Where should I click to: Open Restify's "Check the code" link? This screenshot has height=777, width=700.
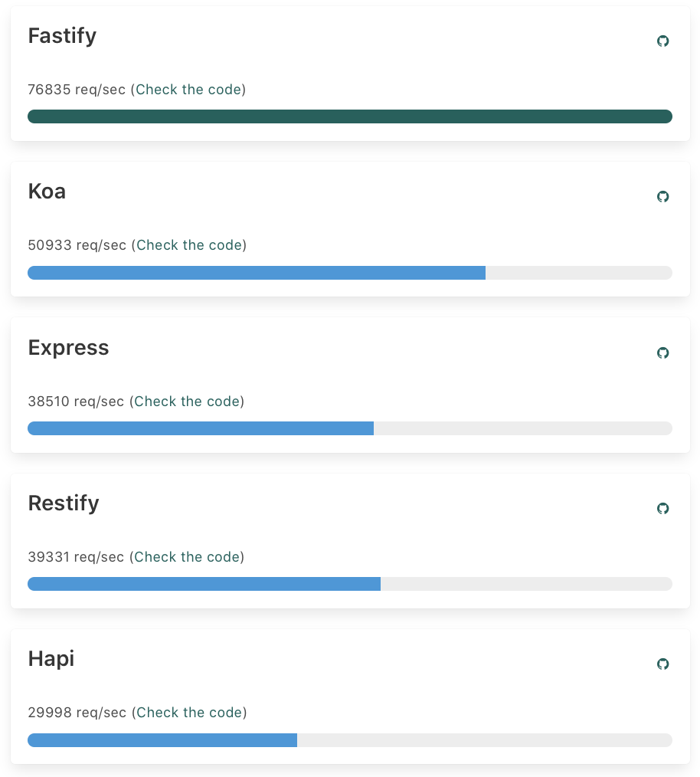(187, 556)
